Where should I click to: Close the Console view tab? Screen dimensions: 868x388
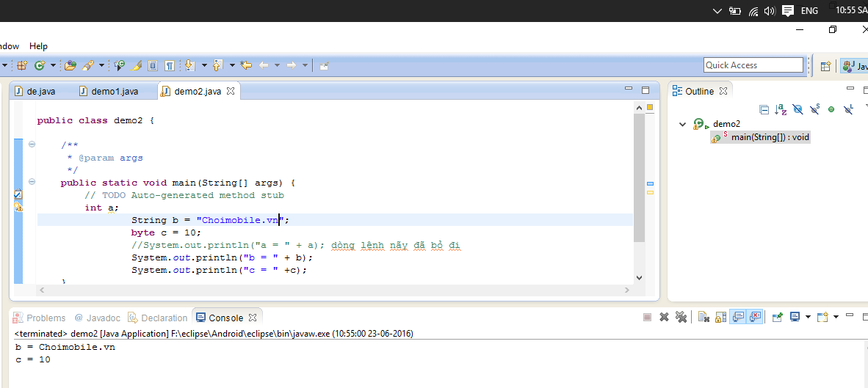(x=253, y=318)
